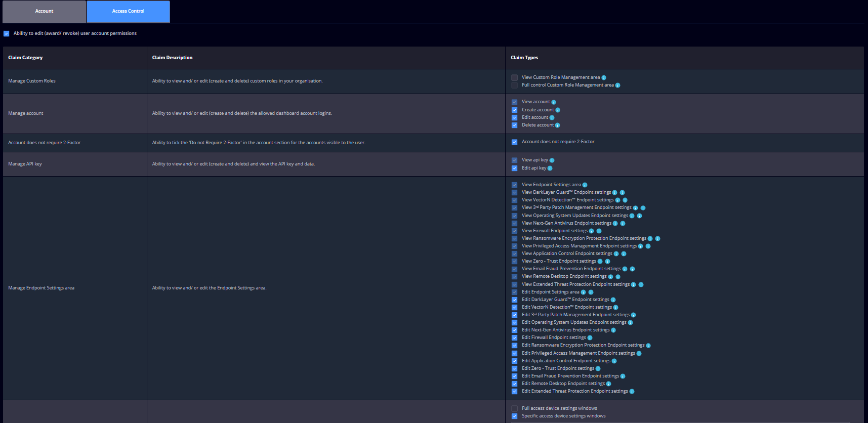This screenshot has height=423, width=868.
Task: Open info icon beside Edit Firewall Endpoint settings
Action: (x=590, y=338)
